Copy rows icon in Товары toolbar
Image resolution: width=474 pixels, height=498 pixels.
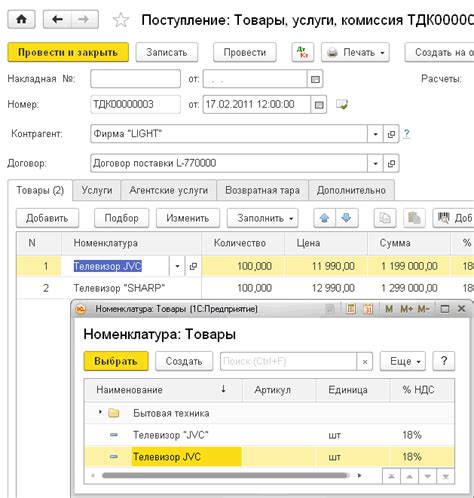point(385,218)
